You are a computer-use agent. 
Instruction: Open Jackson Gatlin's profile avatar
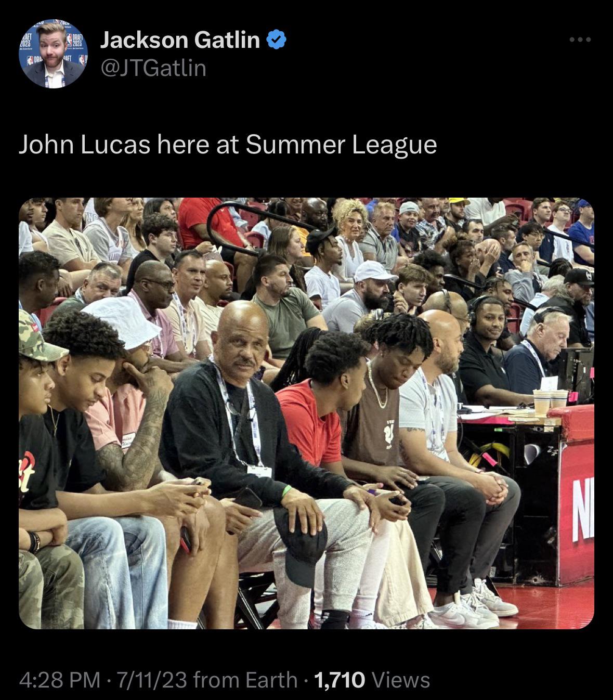pyautogui.click(x=54, y=54)
